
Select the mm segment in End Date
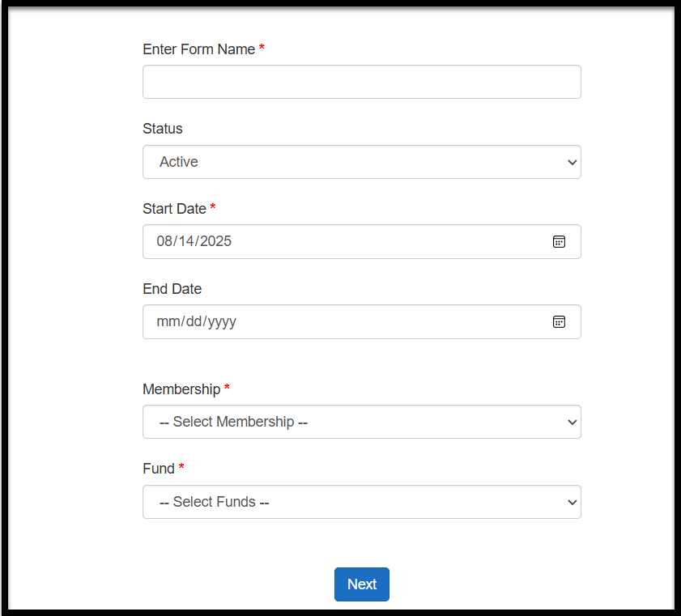tap(168, 321)
